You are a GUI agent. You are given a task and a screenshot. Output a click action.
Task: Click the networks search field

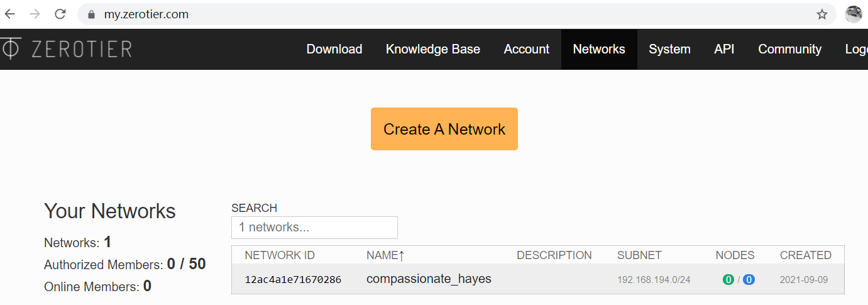(x=314, y=228)
